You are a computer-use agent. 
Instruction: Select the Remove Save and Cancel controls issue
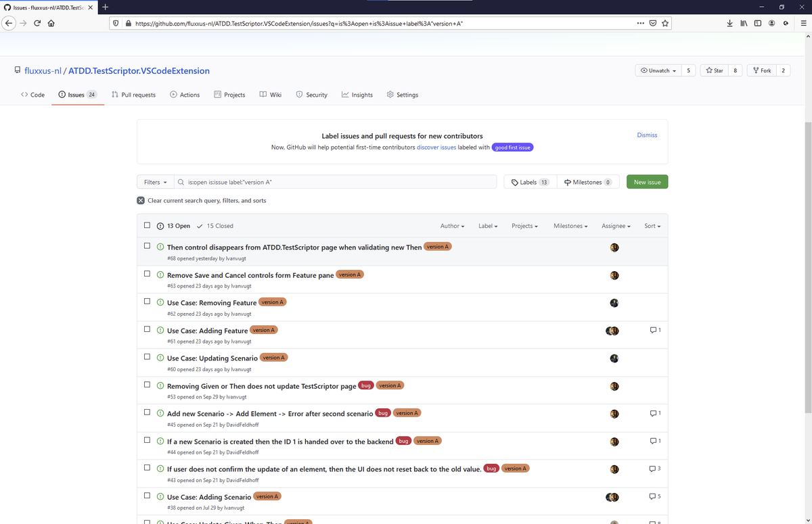point(147,274)
